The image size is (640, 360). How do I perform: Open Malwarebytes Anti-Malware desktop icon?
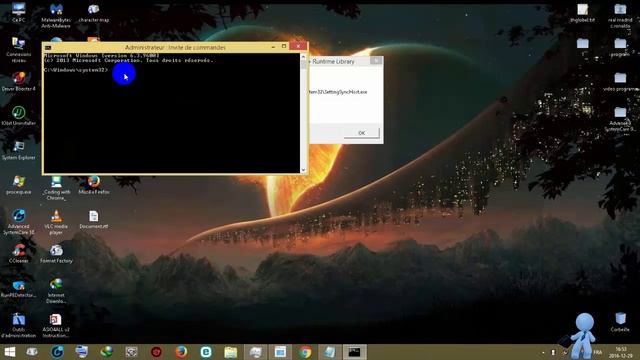pyautogui.click(x=56, y=16)
